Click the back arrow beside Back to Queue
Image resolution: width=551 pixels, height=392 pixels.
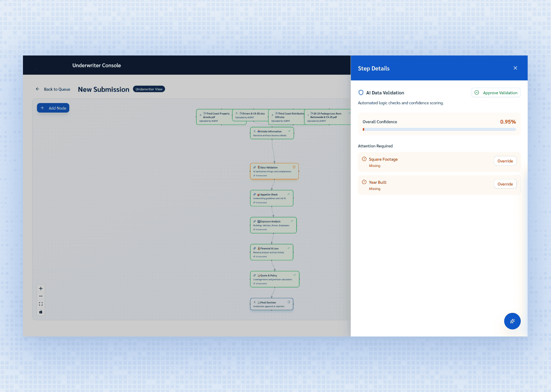click(x=37, y=89)
